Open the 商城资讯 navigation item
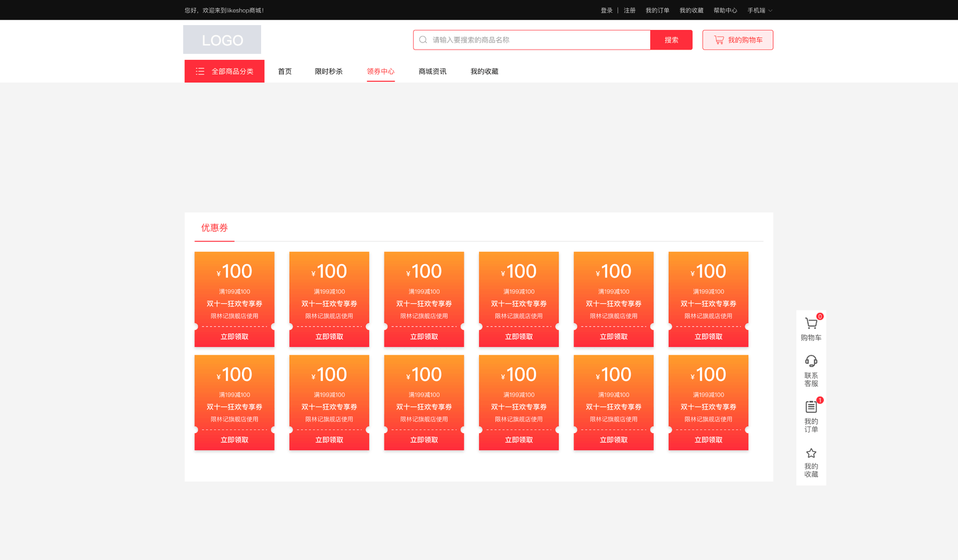Screen dimensions: 958x560 (432, 71)
